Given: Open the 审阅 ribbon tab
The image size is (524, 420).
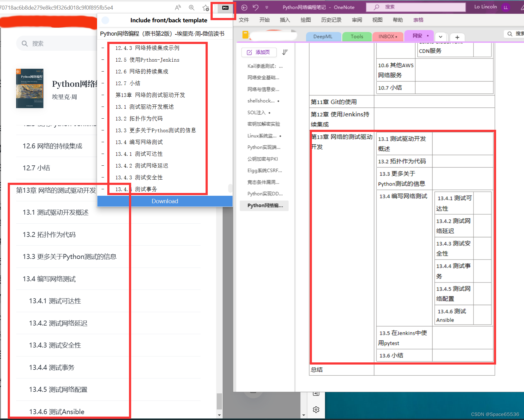Looking at the screenshot, I should [x=357, y=20].
